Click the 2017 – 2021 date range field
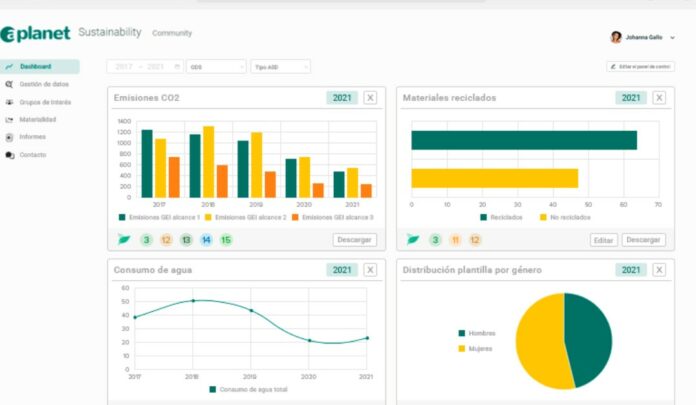The image size is (696, 405). pos(144,67)
